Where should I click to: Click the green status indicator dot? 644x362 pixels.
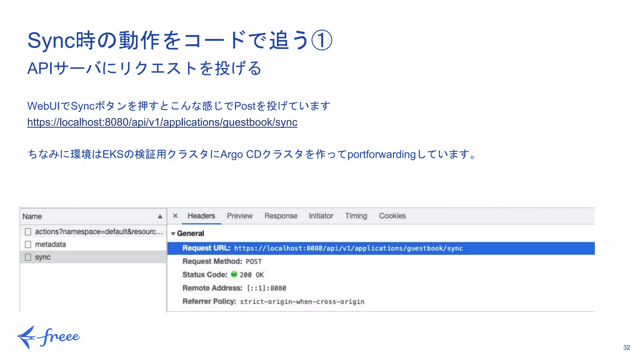[x=234, y=274]
